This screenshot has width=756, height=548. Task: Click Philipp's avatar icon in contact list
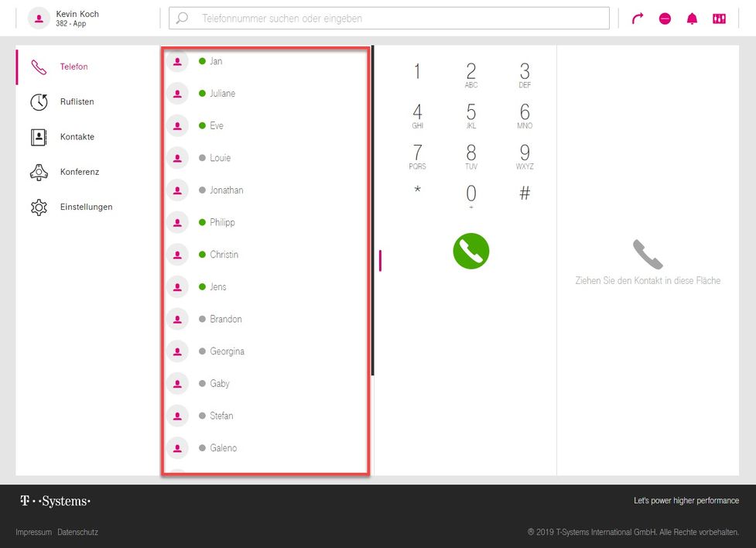tap(177, 222)
